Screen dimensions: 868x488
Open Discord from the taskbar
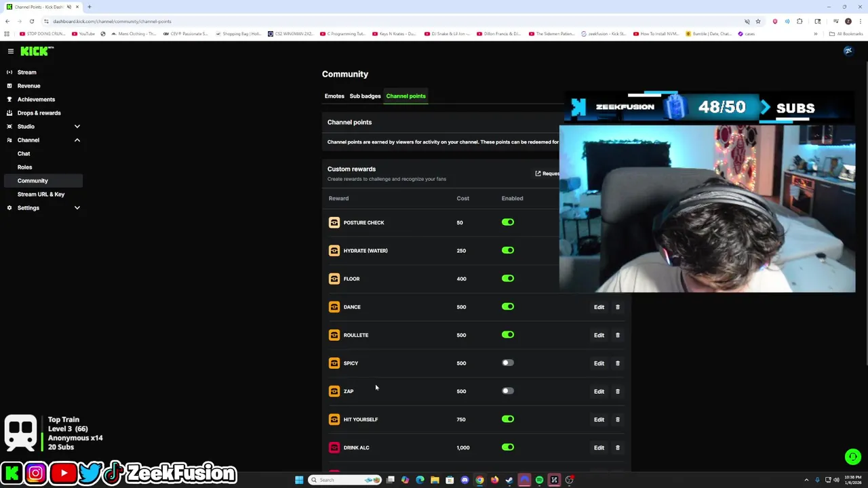pyautogui.click(x=465, y=480)
